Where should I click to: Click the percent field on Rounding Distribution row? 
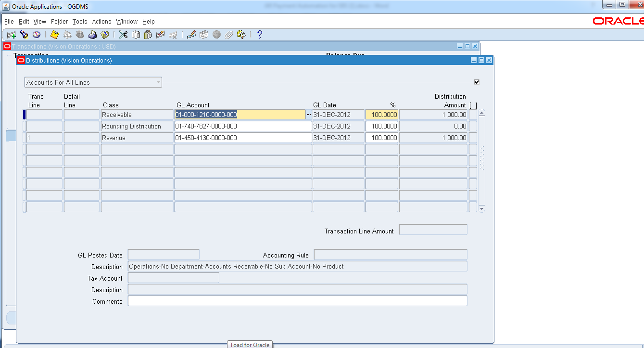pyautogui.click(x=382, y=126)
